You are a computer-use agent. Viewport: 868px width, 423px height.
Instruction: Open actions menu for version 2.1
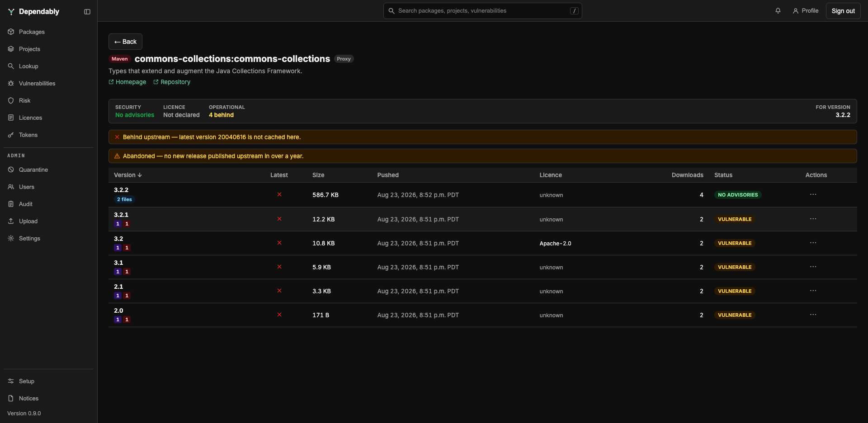coord(813,291)
